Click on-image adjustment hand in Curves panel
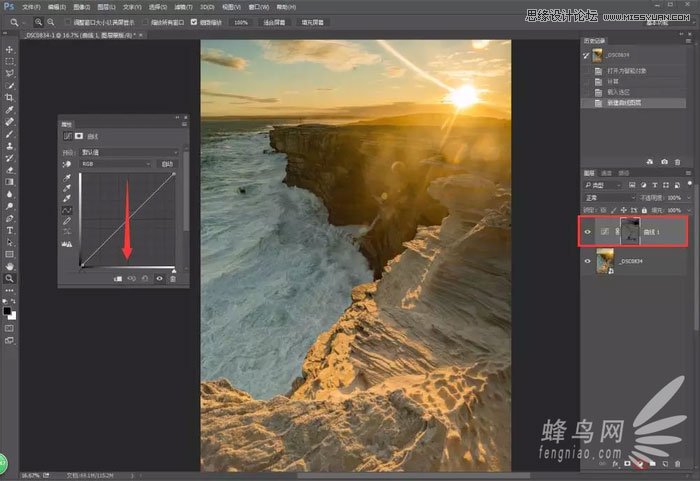Image resolution: width=700 pixels, height=481 pixels. (x=67, y=164)
